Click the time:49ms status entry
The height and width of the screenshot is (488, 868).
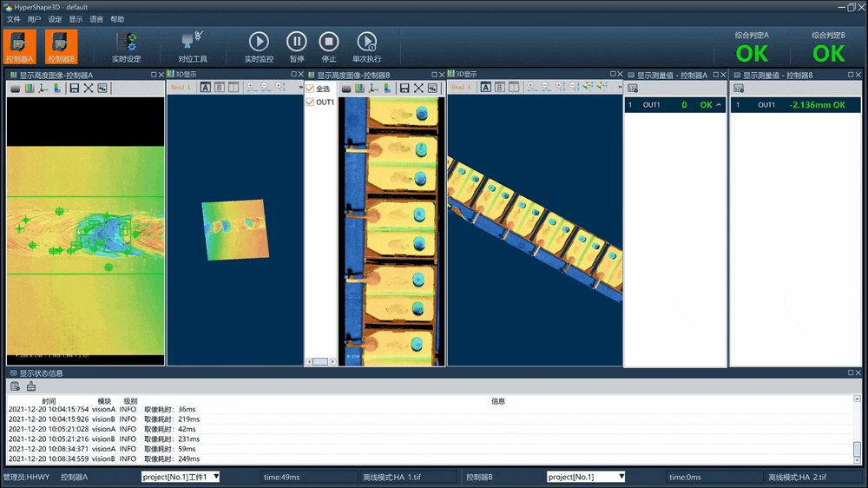(x=310, y=477)
